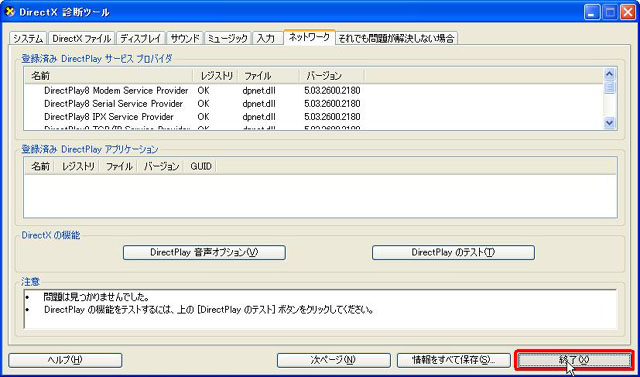Viewport: 640px width, 377px height.
Task: Click 情報をすべて保存 button
Action: 453,360
